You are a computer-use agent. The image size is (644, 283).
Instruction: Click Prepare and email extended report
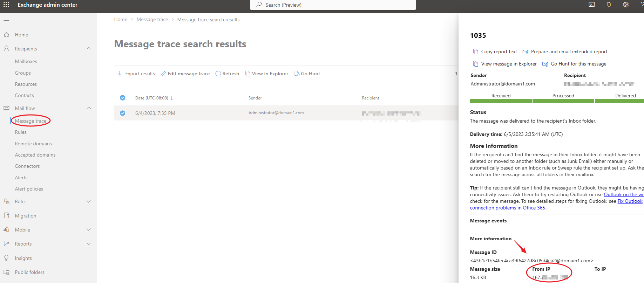[x=565, y=51]
